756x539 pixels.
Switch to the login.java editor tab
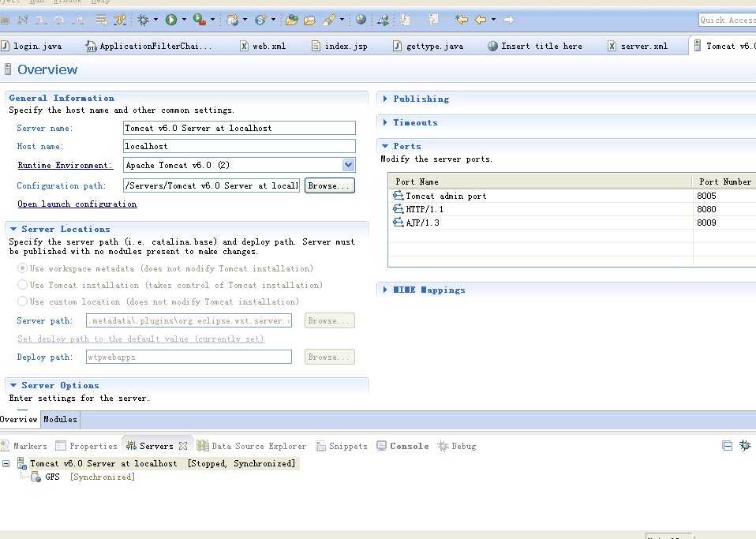pos(32,46)
